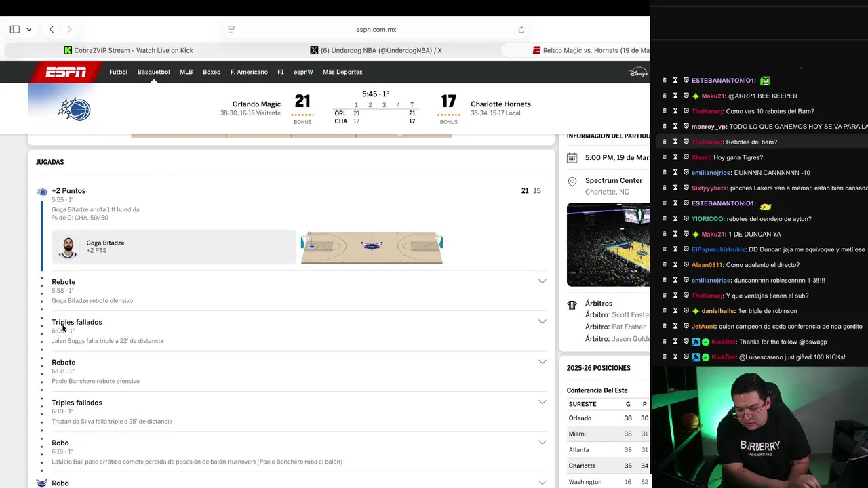Open Miami in the Sureste standings
The width and height of the screenshot is (868, 488).
[x=577, y=434]
